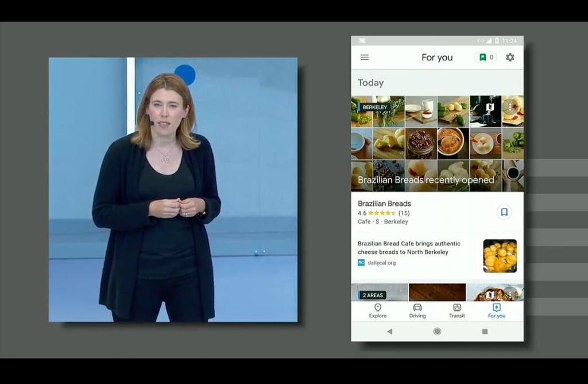Screen dimensions: 588x384
Task: Tap the Android back button
Action: click(x=390, y=332)
